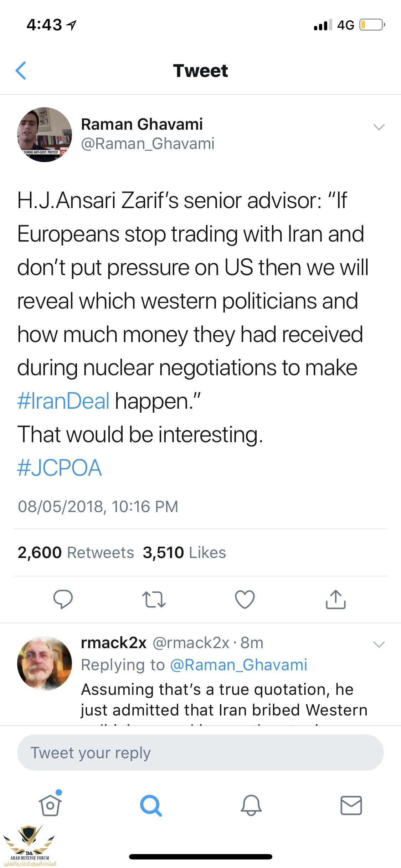Tap the Raman Ghavami display name

pyautogui.click(x=142, y=124)
